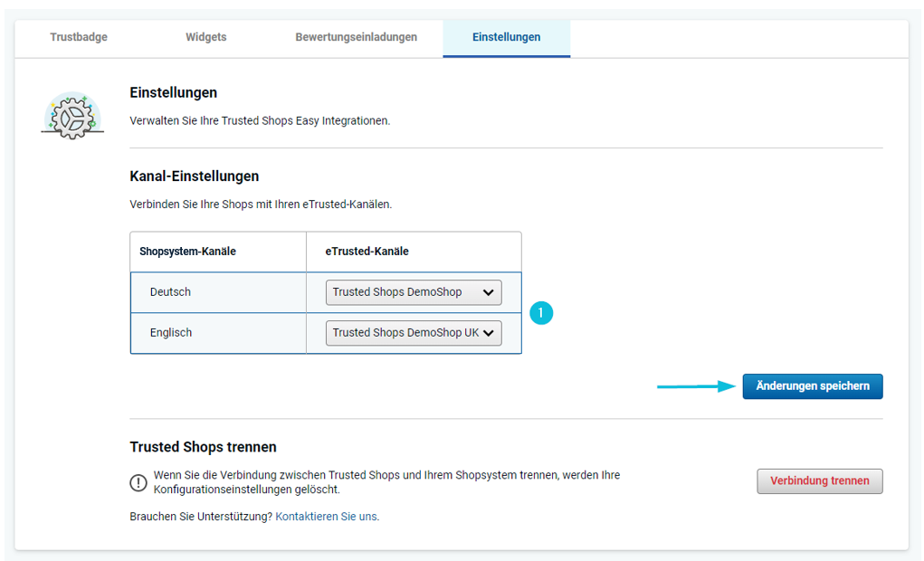Click the Kanal-Einstellungen section heading

coord(195,176)
